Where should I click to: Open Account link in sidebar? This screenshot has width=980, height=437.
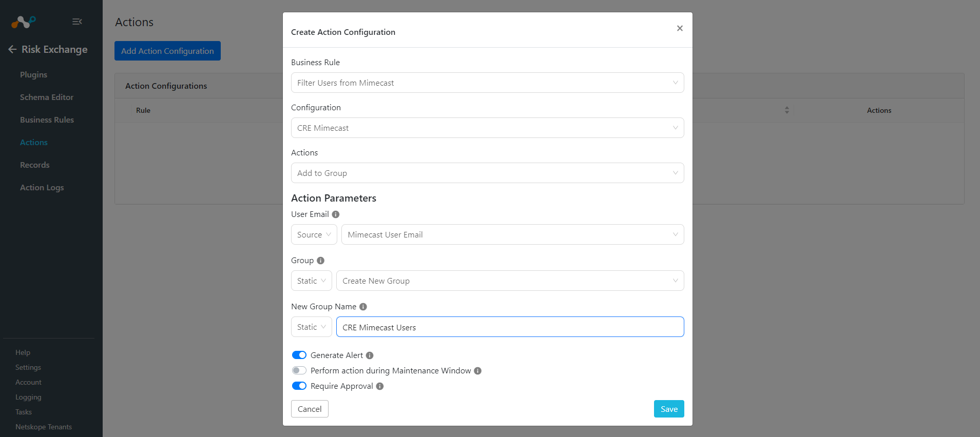click(x=28, y=382)
